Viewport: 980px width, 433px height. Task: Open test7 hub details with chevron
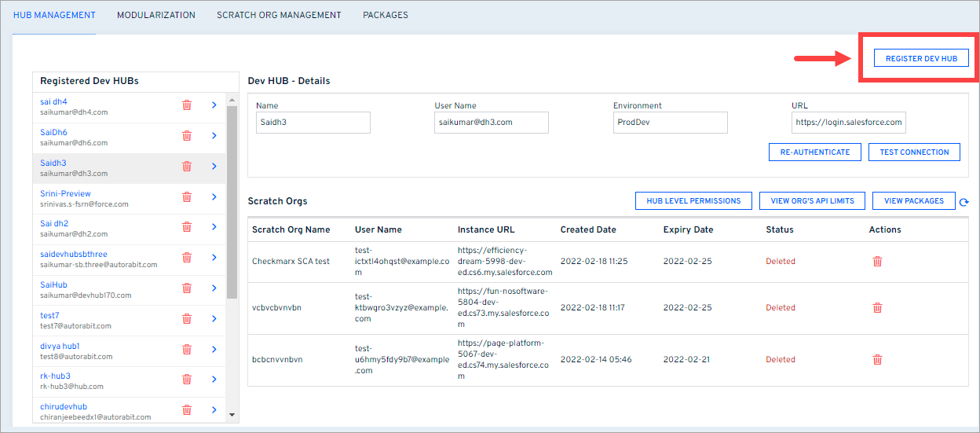(x=214, y=318)
